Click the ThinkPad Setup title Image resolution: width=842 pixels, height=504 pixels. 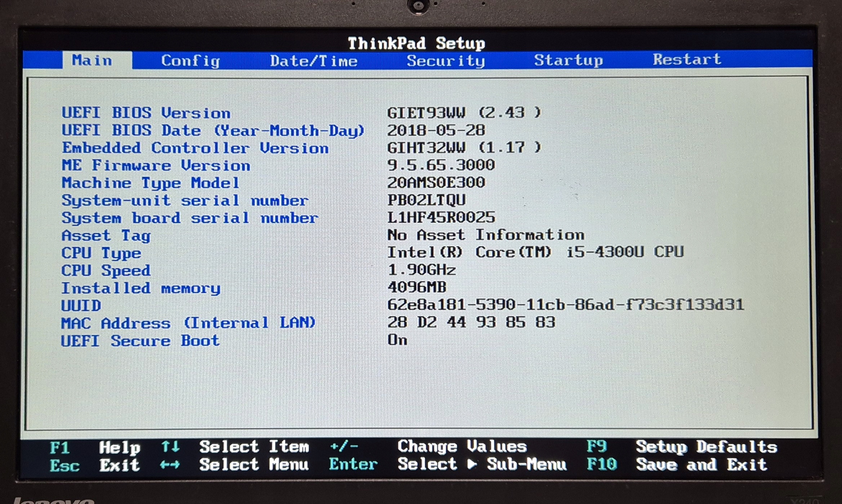click(417, 44)
